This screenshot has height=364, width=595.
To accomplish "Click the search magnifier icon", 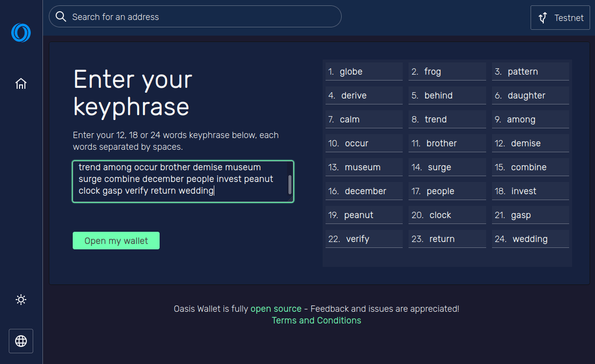I will click(x=61, y=17).
